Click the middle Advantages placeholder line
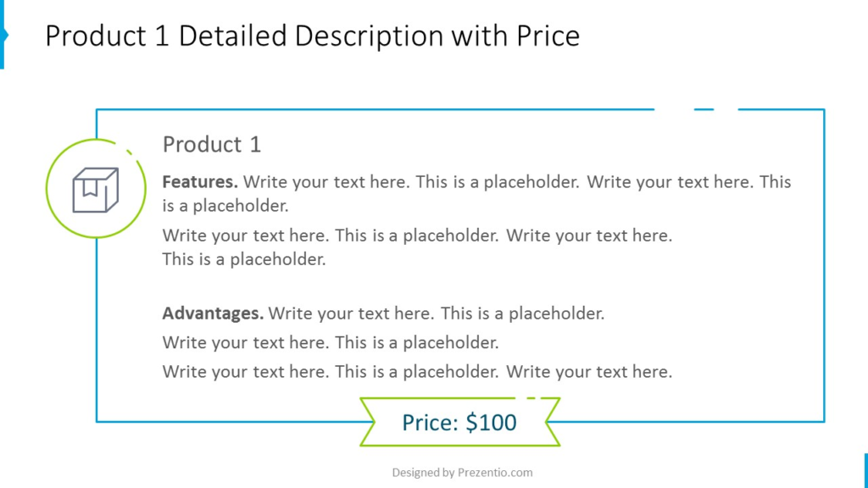This screenshot has height=488, width=868. coord(331,342)
